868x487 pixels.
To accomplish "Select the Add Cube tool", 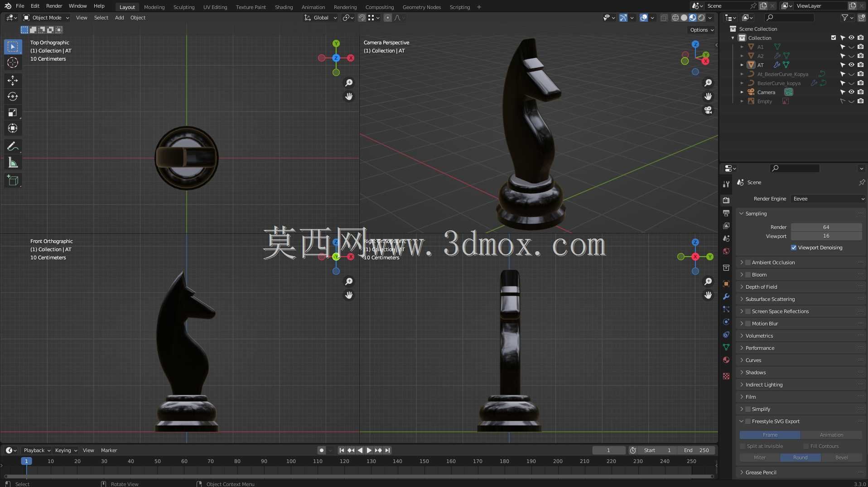I will pyautogui.click(x=13, y=181).
